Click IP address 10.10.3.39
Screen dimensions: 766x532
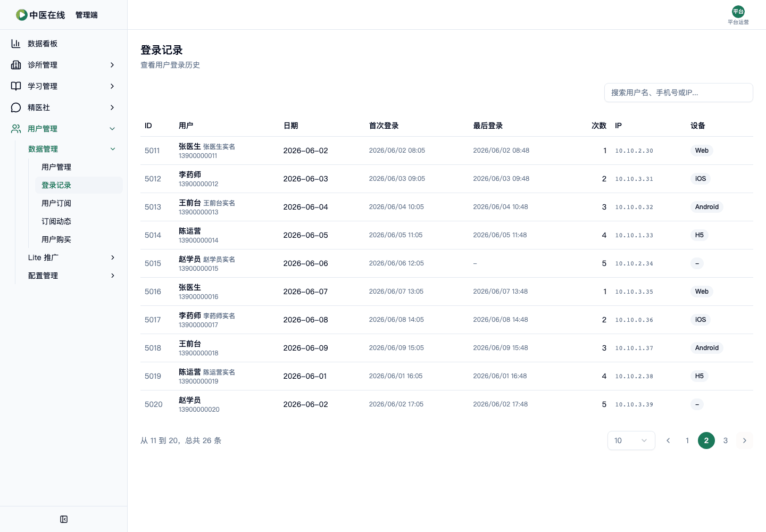coord(634,404)
